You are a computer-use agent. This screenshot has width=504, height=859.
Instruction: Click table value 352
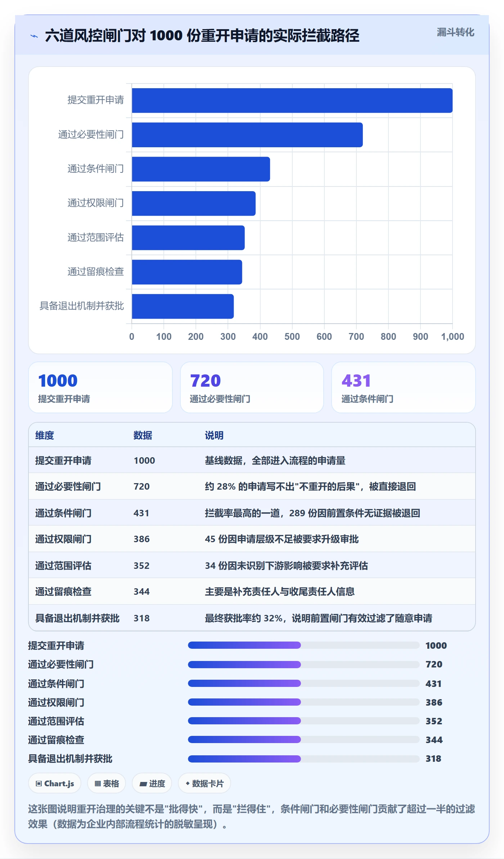pyautogui.click(x=141, y=566)
